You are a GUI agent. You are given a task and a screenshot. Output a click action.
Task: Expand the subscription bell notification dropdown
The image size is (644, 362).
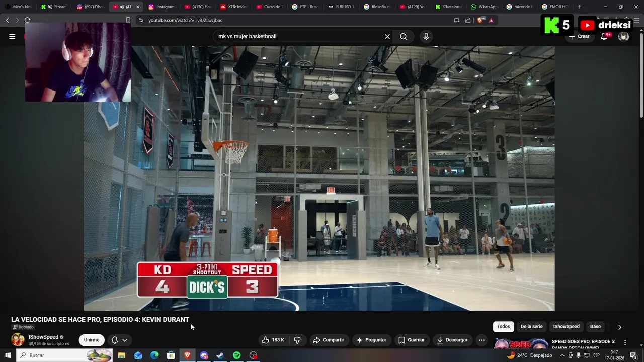119,340
